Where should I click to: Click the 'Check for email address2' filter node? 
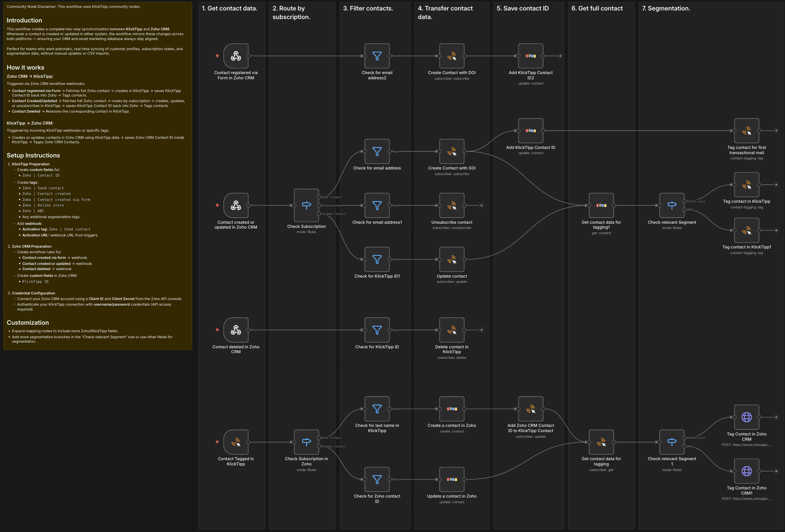point(377,56)
